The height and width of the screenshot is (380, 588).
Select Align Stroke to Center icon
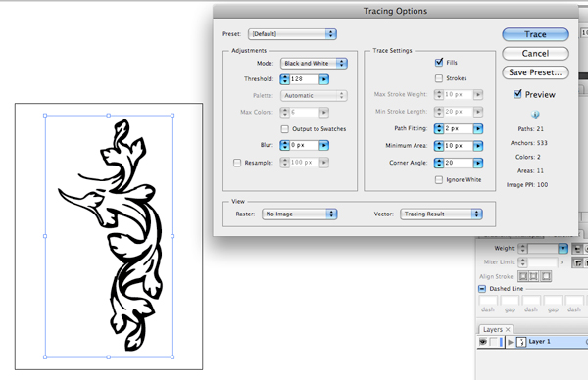523,276
